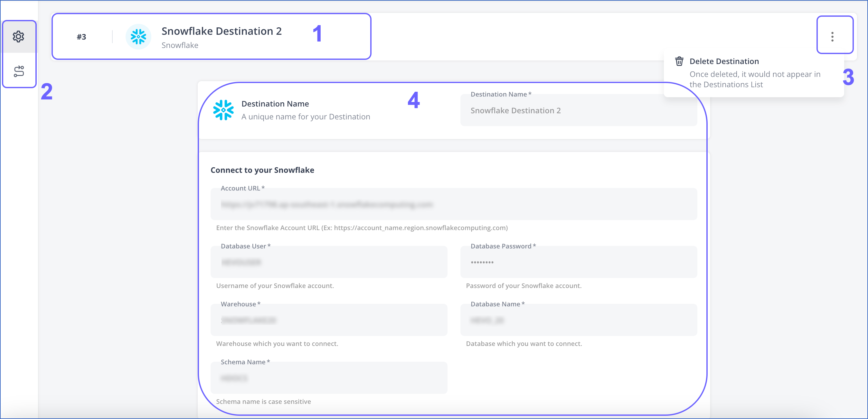Image resolution: width=868 pixels, height=419 pixels.
Task: Click 'Schema name is case sensitive' hint
Action: (263, 402)
